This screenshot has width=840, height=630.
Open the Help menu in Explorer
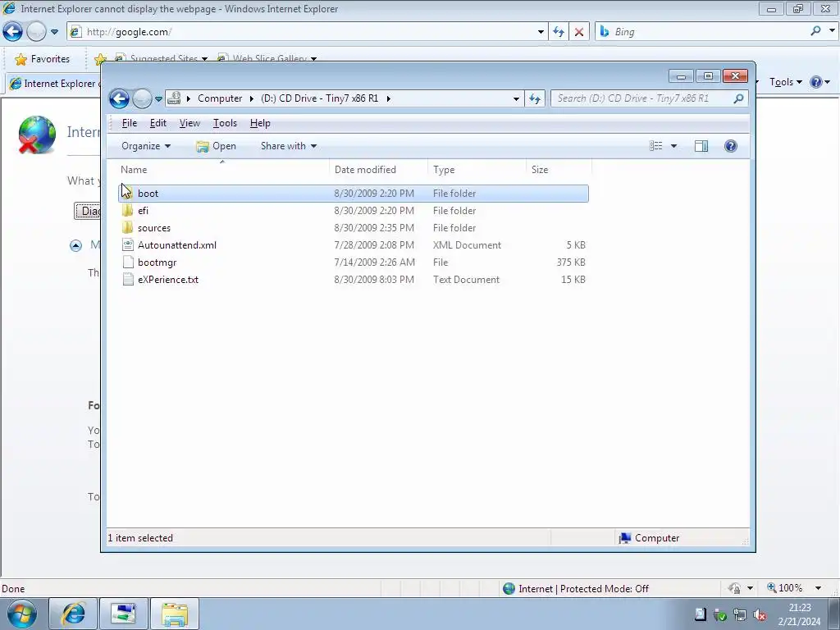pyautogui.click(x=260, y=123)
